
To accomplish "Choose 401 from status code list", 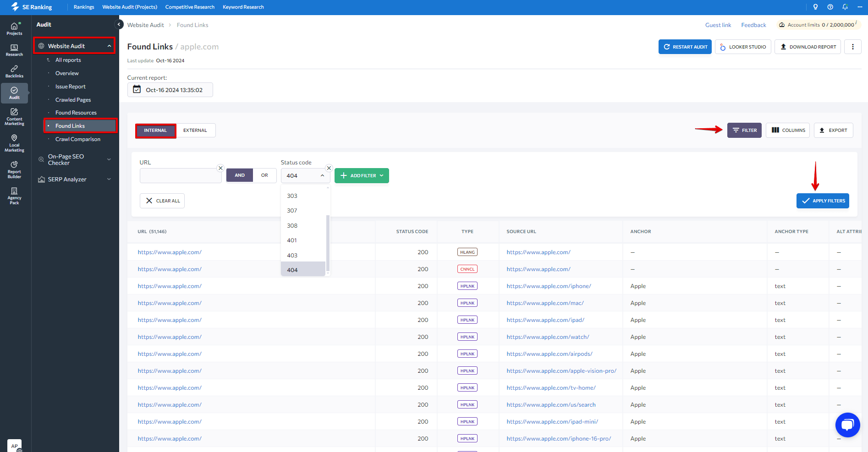I will [303, 240].
